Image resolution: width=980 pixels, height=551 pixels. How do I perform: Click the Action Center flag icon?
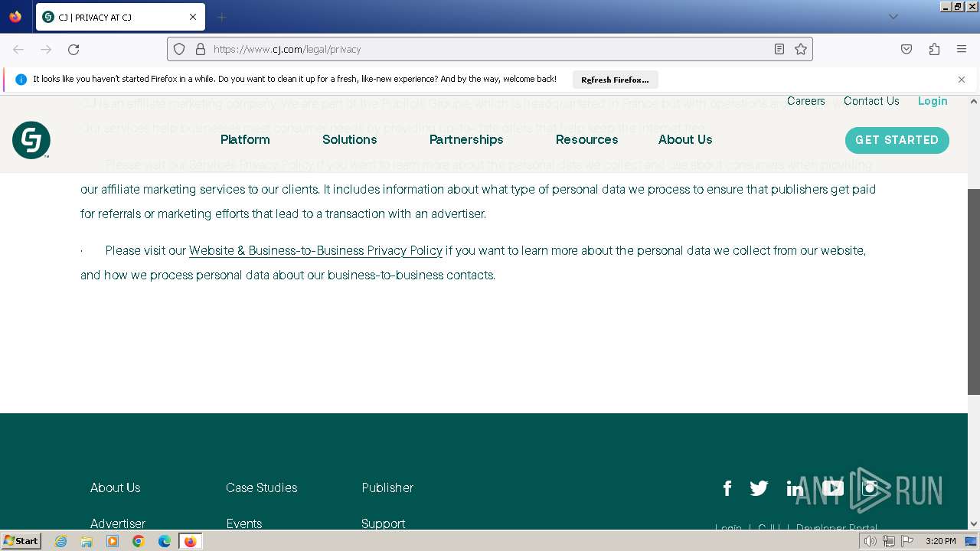click(x=907, y=541)
